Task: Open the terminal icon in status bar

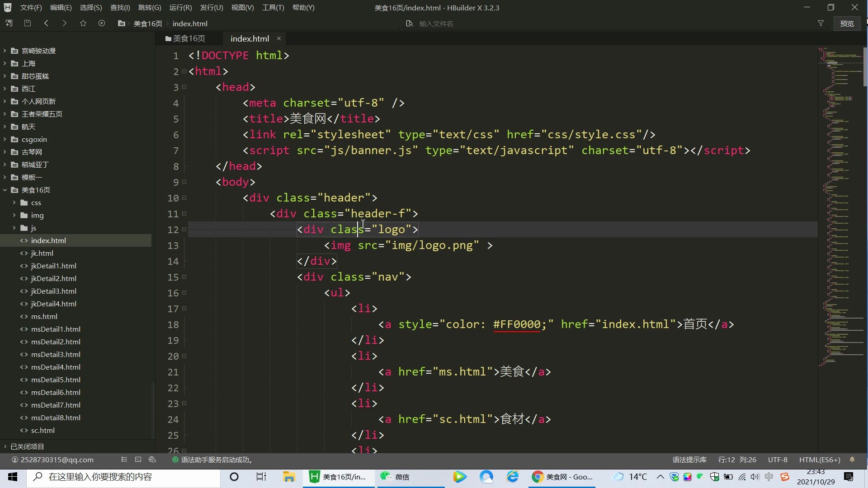Action: (x=138, y=460)
